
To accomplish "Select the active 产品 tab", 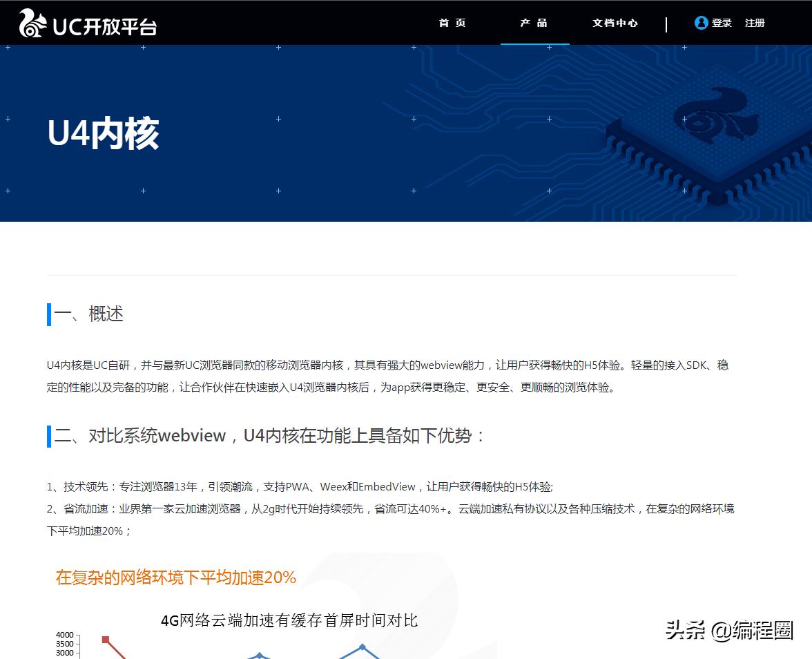I will coord(534,23).
